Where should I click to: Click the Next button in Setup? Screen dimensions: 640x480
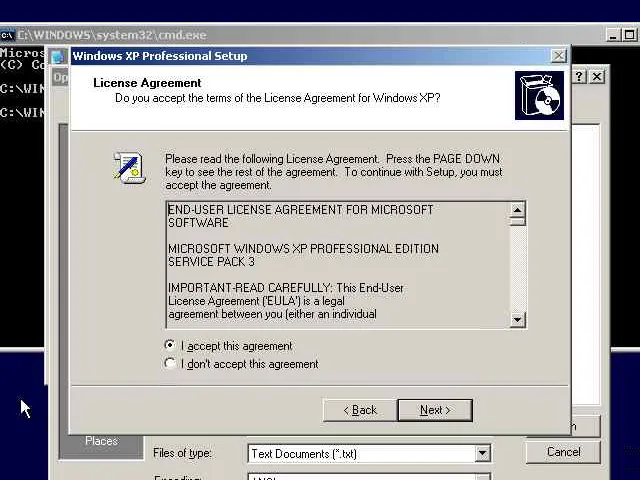(435, 410)
